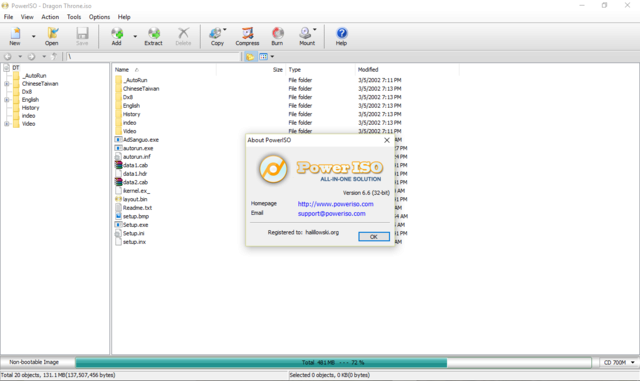
Task: Select data2.cab archive icon
Action: pyautogui.click(x=118, y=182)
